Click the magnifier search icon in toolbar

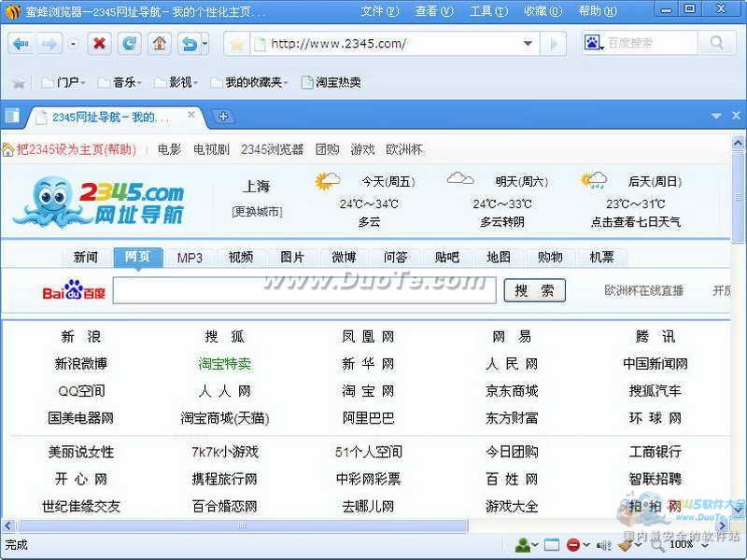pos(717,43)
